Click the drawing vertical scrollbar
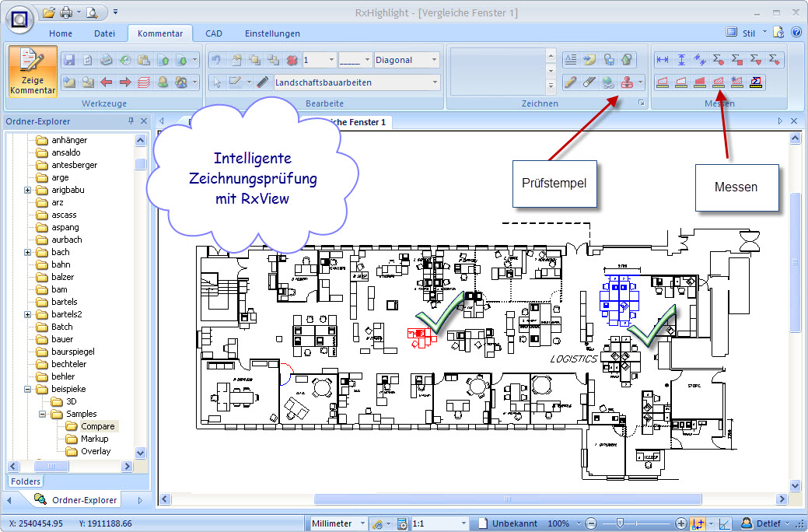This screenshot has width=808, height=532. click(795, 263)
